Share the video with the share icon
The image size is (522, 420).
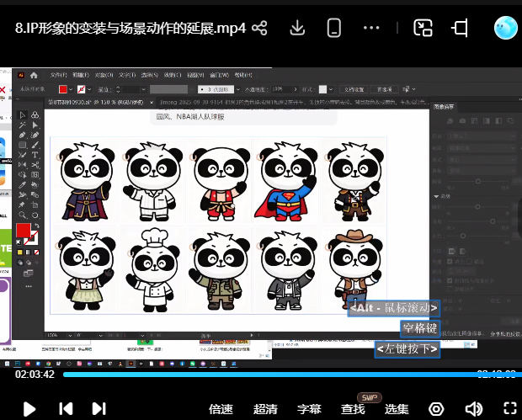[259, 28]
